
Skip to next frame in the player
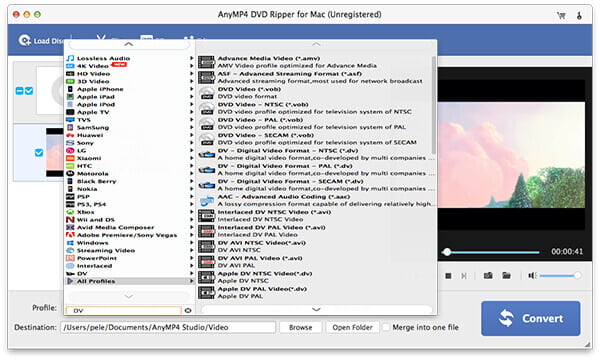pyautogui.click(x=464, y=275)
